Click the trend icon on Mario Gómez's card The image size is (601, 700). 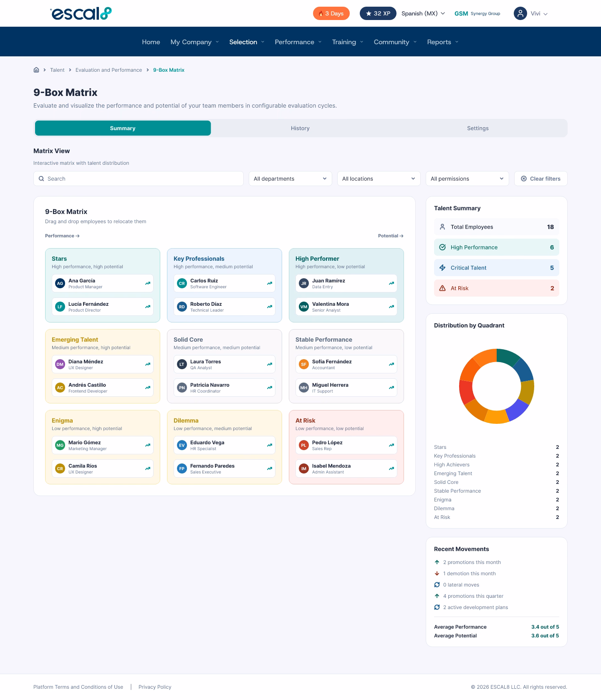pyautogui.click(x=148, y=445)
